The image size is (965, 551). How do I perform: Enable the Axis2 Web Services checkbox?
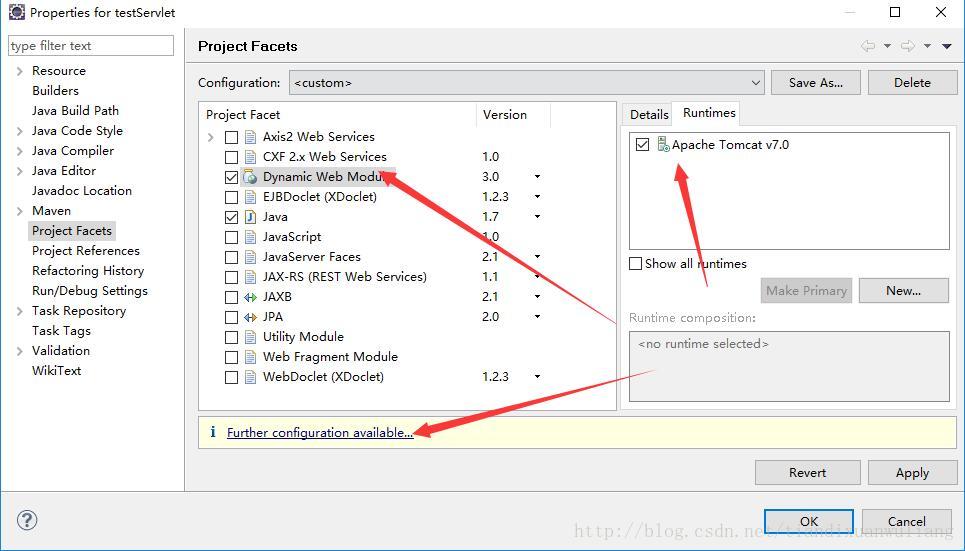pyautogui.click(x=231, y=137)
